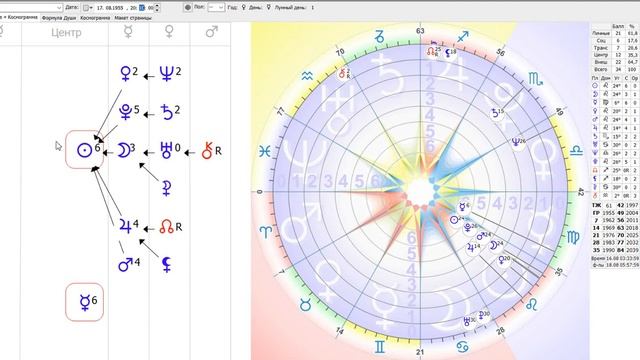The image size is (640, 360).
Task: Open the Космограмма tab beside Макет страницы
Action: (x=95, y=18)
